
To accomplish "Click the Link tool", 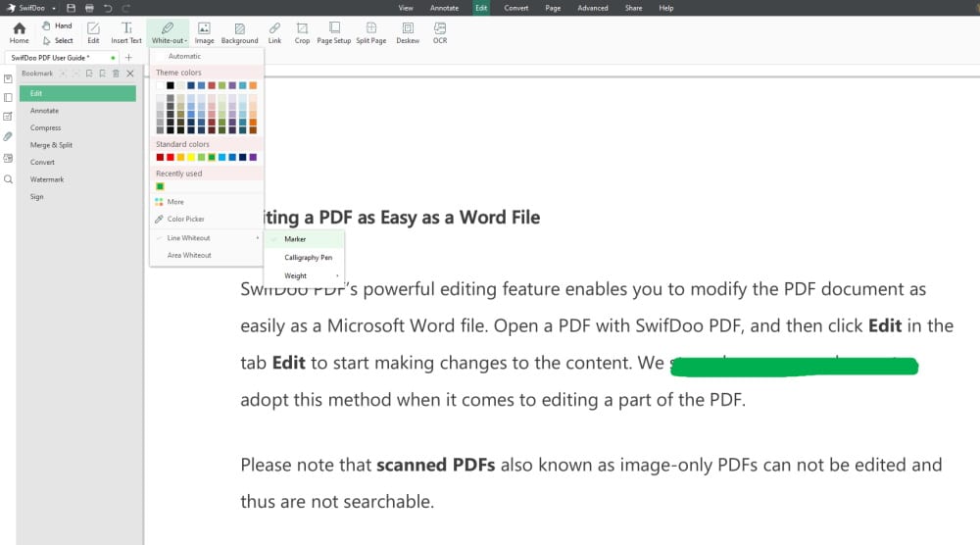I will [x=274, y=33].
